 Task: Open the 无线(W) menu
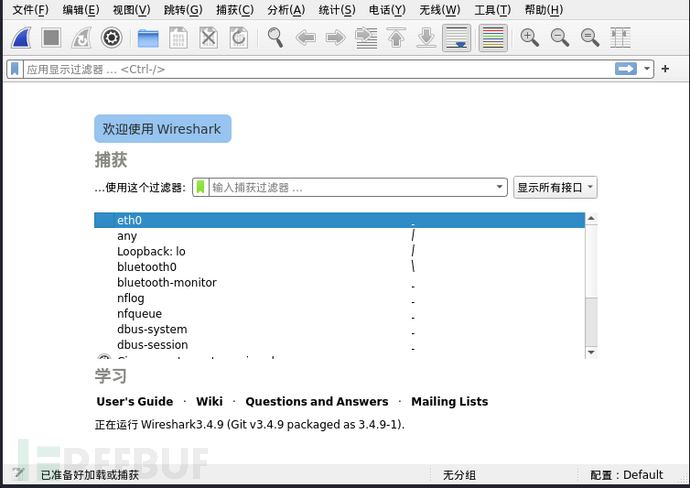(439, 10)
